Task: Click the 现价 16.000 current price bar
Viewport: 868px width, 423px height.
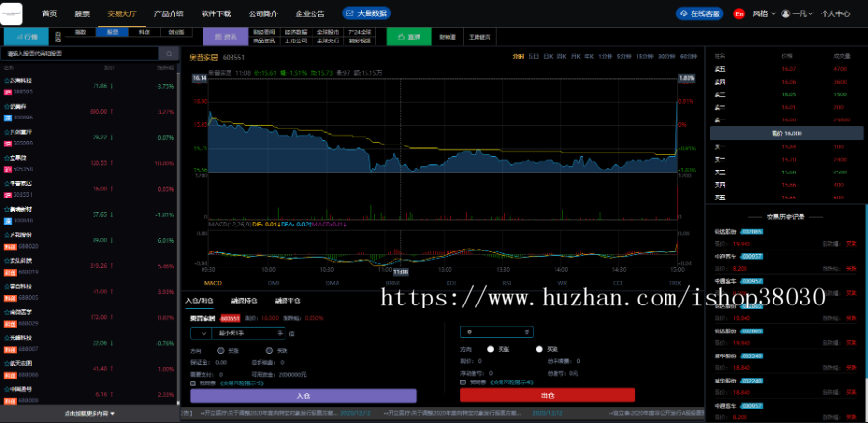Action: (x=787, y=133)
